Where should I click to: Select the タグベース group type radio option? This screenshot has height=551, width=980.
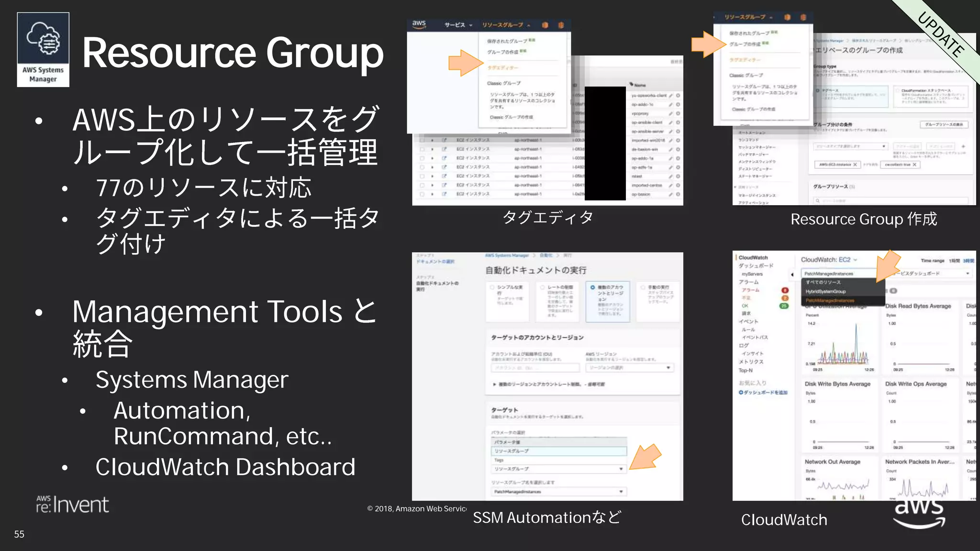(818, 90)
